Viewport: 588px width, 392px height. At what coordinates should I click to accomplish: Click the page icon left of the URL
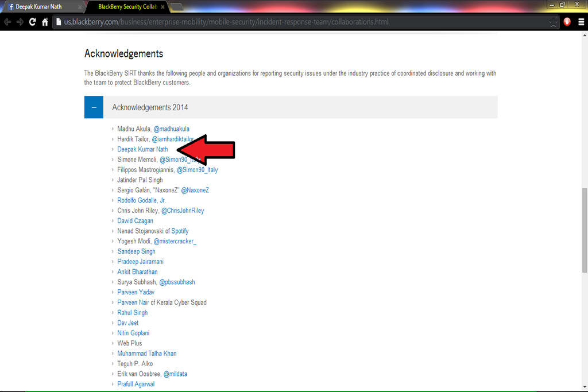tap(59, 22)
